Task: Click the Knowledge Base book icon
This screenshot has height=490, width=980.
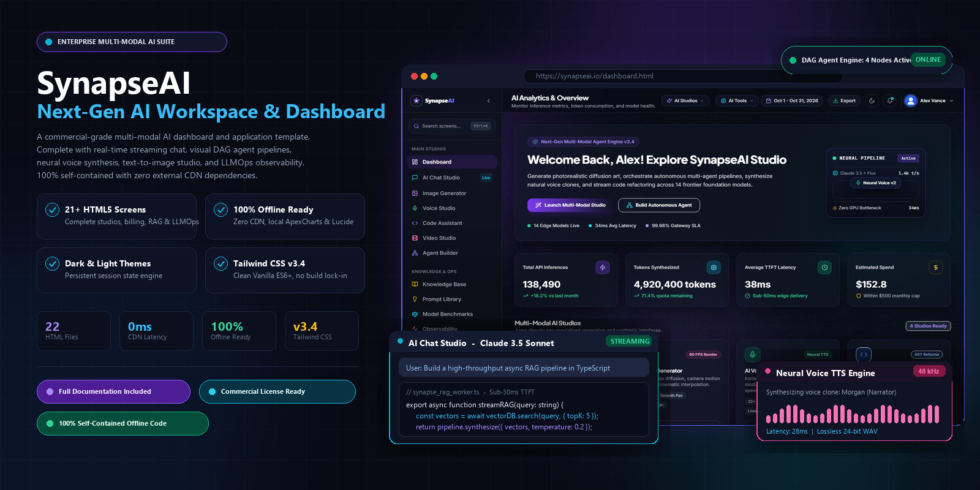Action: [x=415, y=284]
